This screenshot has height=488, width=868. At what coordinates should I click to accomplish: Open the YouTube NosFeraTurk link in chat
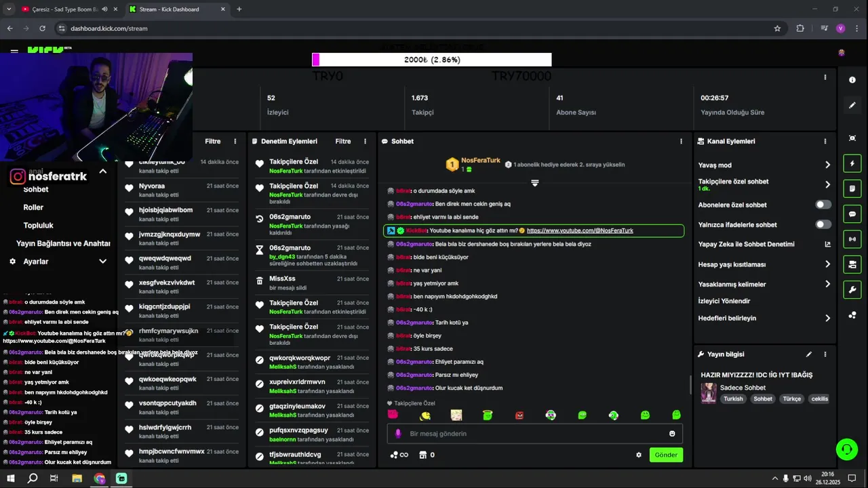click(x=580, y=230)
